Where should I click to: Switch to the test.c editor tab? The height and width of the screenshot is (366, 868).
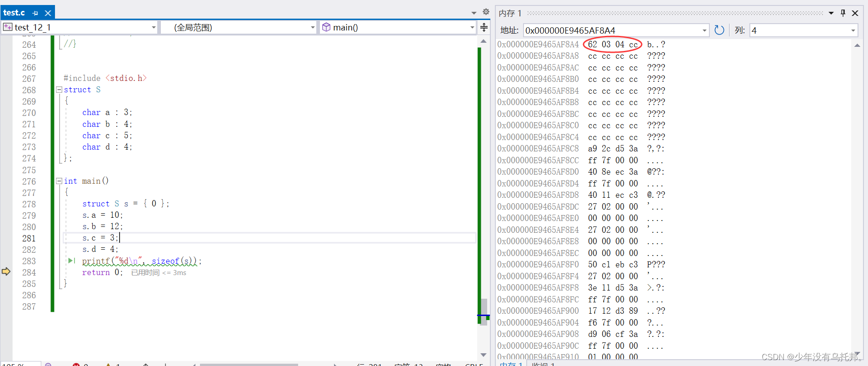(x=14, y=13)
